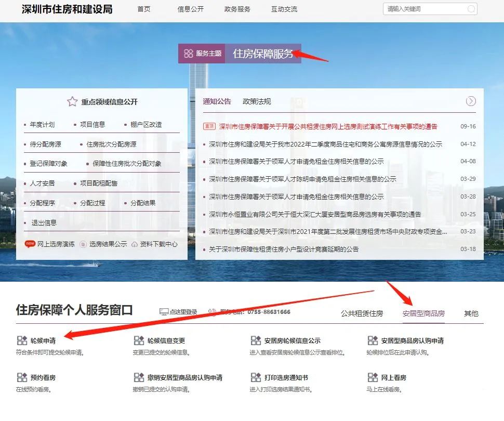Click the red 置顶 badge on first notice
Viewport: 504px width, 421px height.
(209, 126)
